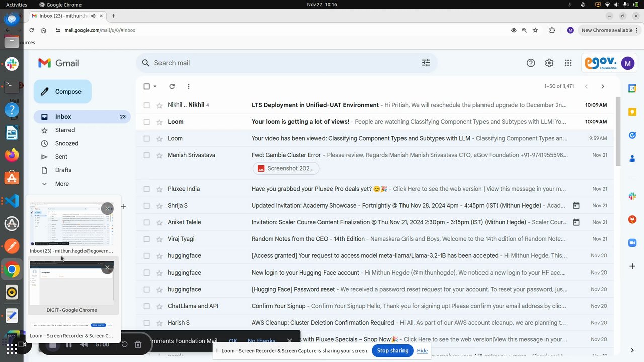Zoom control magnifier icon in address bar
This screenshot has width=644, height=362.
pos(524,30)
